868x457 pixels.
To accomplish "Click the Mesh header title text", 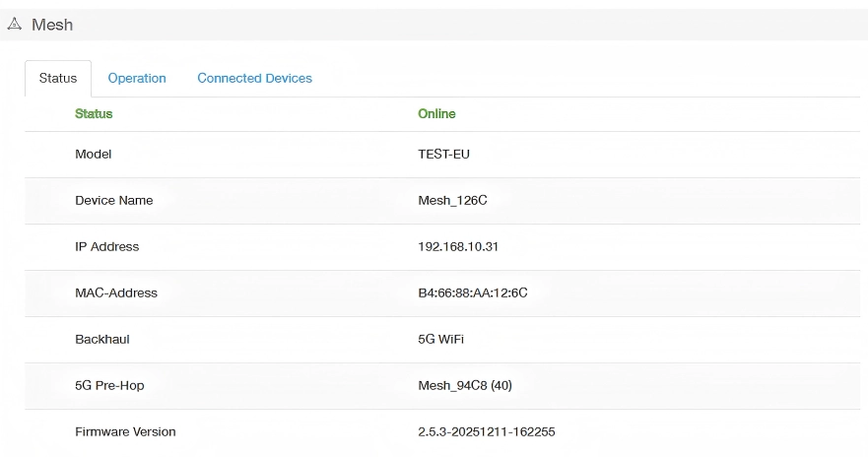I will click(x=52, y=25).
